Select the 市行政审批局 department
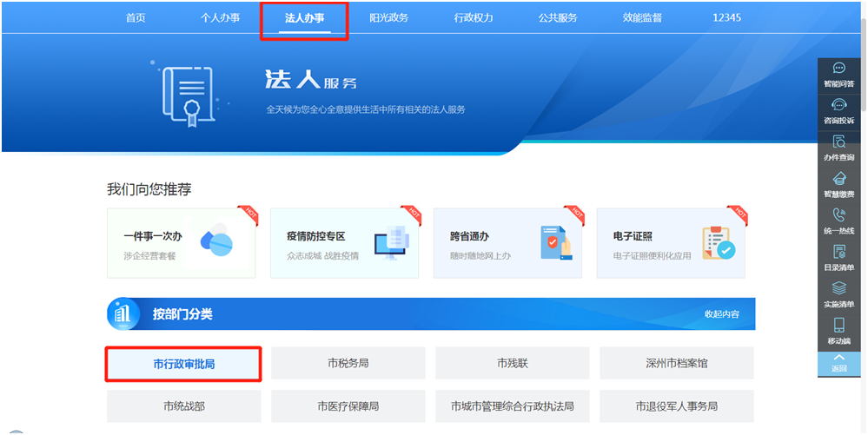 (x=184, y=364)
